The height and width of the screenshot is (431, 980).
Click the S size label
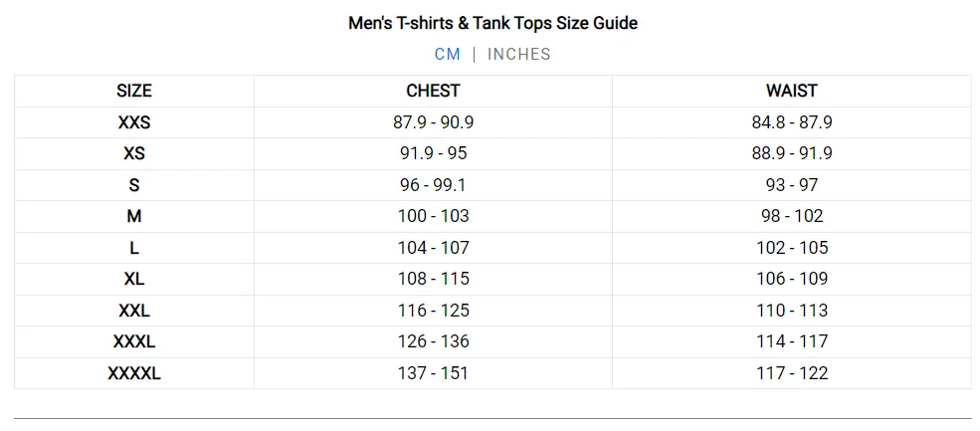(134, 185)
